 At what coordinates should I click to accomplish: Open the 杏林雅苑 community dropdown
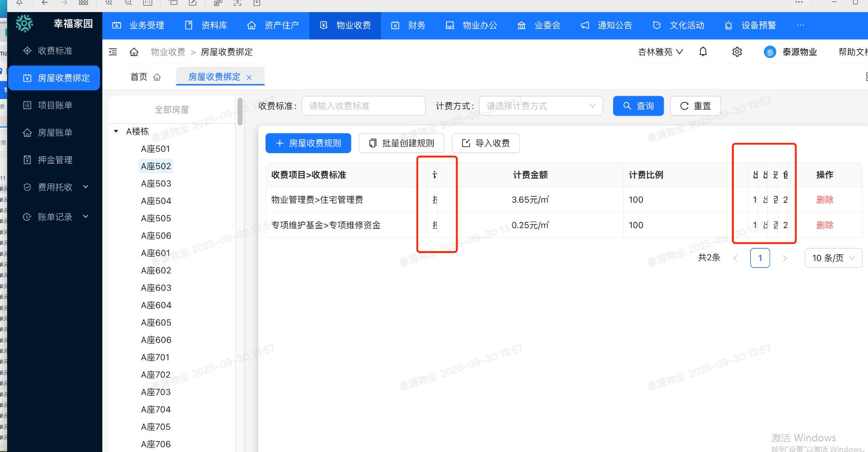(660, 52)
